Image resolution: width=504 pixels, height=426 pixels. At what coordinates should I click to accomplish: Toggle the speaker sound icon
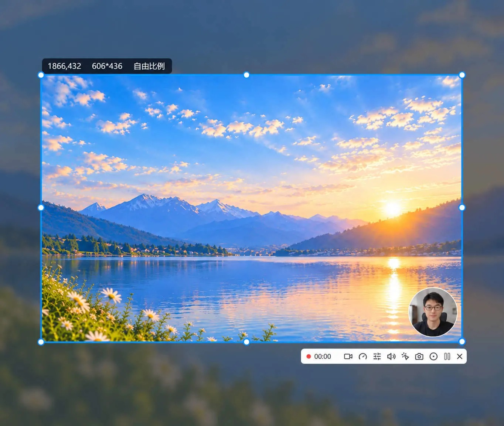tap(391, 357)
